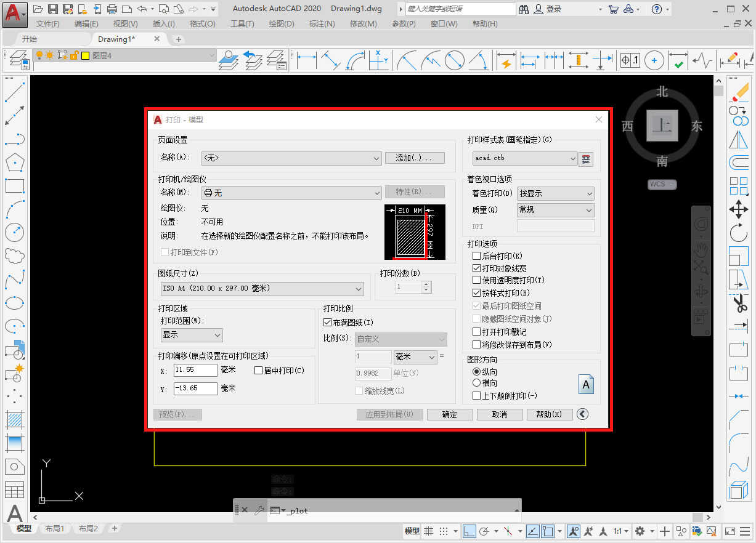The width and height of the screenshot is (756, 543).
Task: Select the Multiline Text tool
Action: (14, 513)
